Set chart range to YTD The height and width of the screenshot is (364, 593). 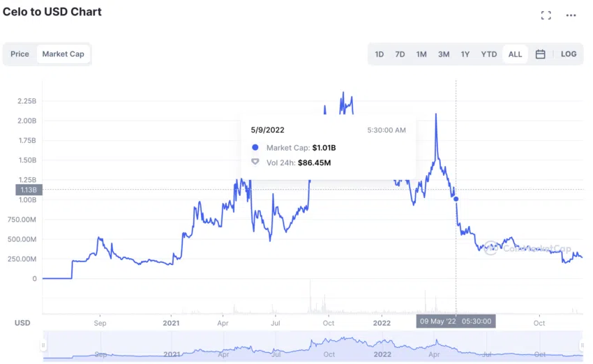point(488,54)
